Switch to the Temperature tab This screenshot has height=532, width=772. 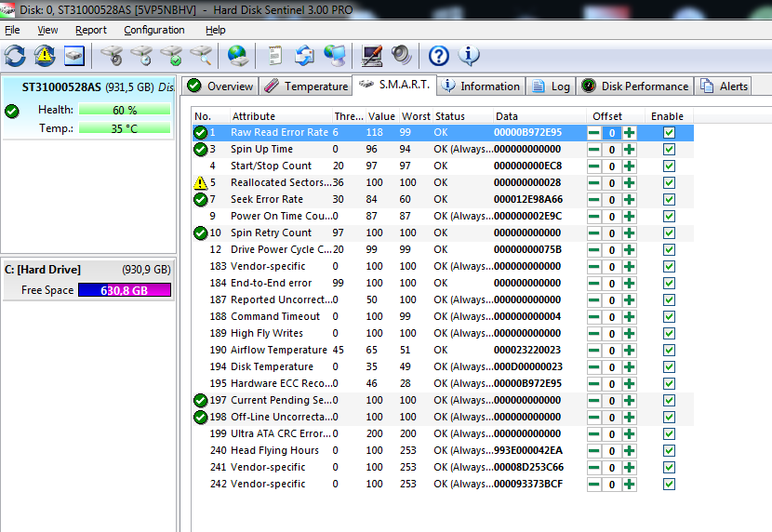(306, 86)
